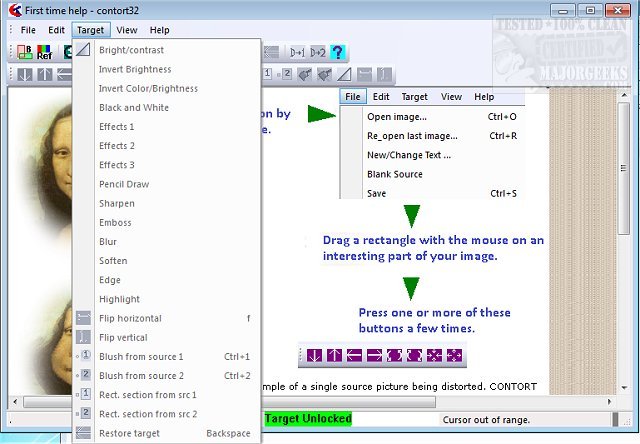Close the open Target menu
Screen dimensions: 640x444
90,30
